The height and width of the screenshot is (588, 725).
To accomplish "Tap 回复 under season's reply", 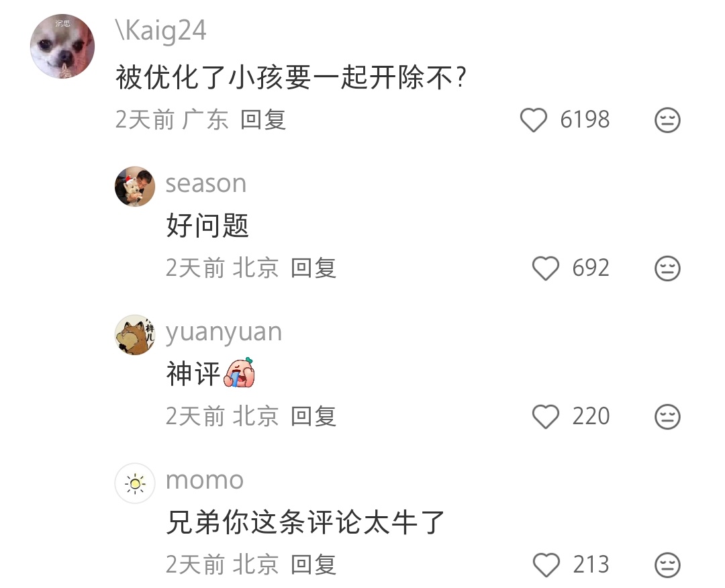I will pyautogui.click(x=313, y=268).
